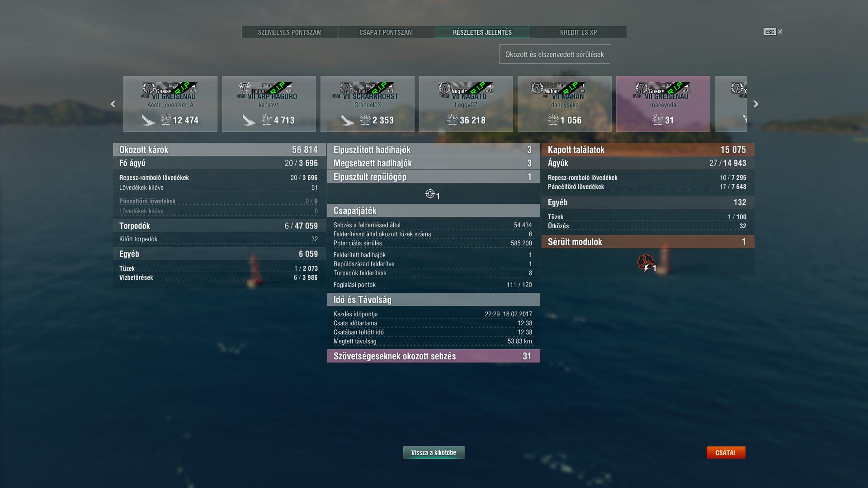The image size is (868, 488).
Task: Select the Részletes jelentés tab
Action: pyautogui.click(x=482, y=33)
